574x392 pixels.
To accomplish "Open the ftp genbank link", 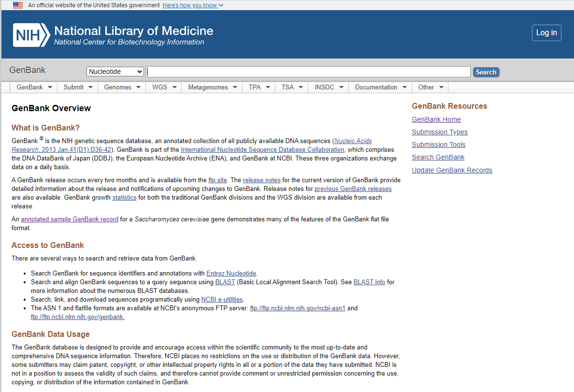I will coord(78,317).
